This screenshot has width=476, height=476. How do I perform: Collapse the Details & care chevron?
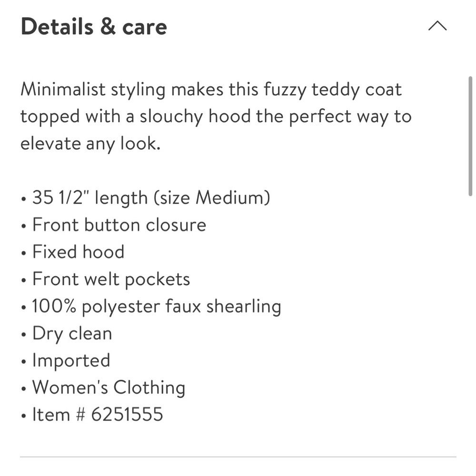[437, 26]
